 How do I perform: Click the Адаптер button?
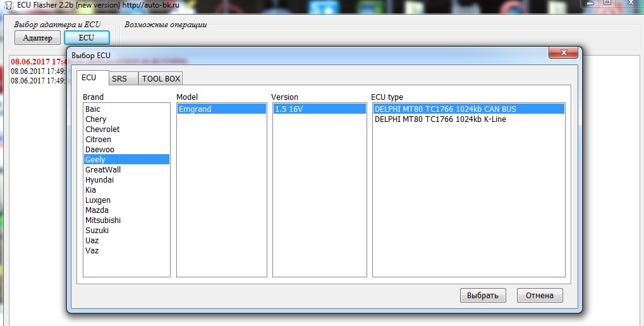(37, 38)
